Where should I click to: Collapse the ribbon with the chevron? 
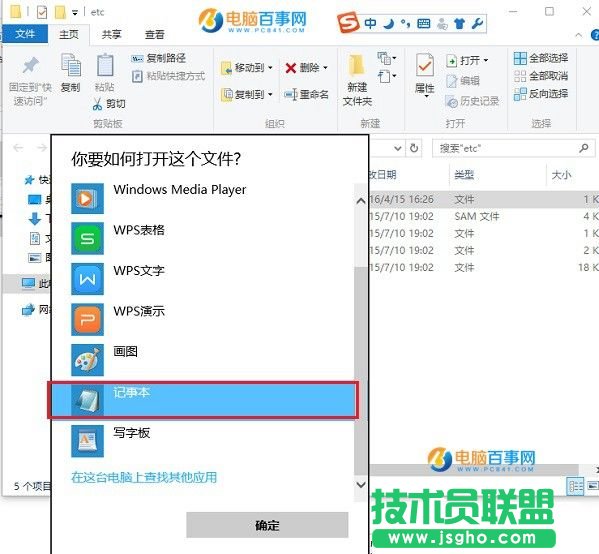[578, 35]
